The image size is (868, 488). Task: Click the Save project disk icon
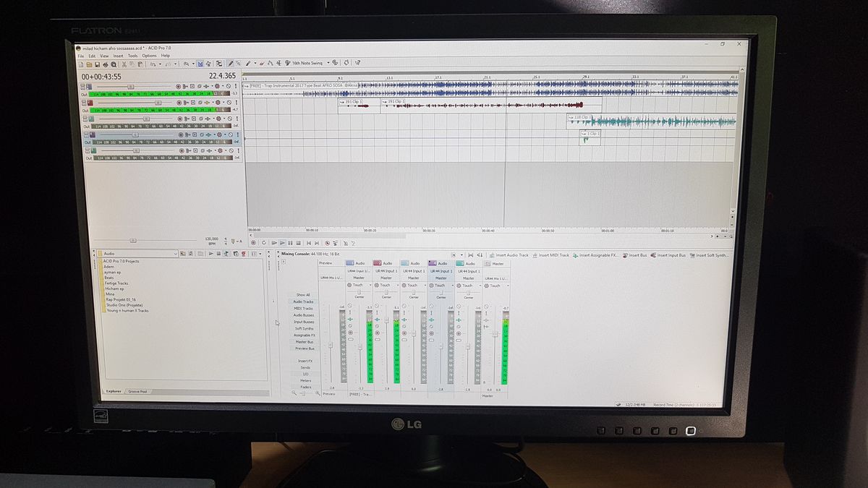[x=97, y=64]
